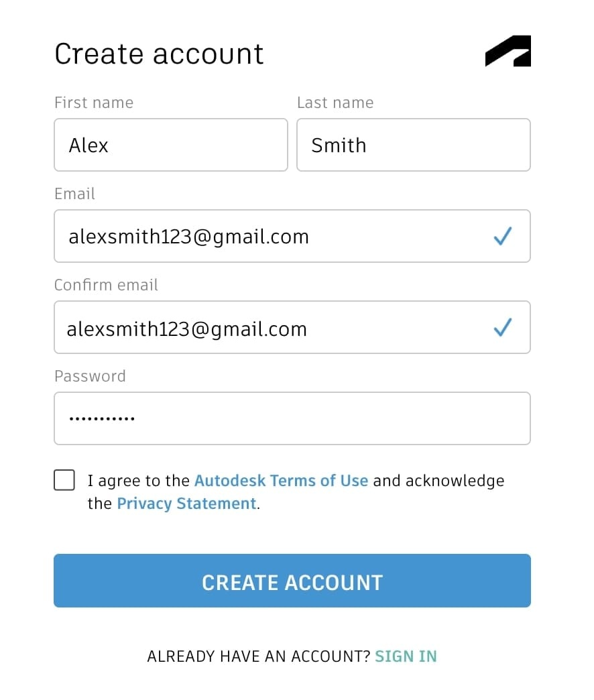This screenshot has height=700, width=594.
Task: Click inside the Email input field
Action: [268, 236]
